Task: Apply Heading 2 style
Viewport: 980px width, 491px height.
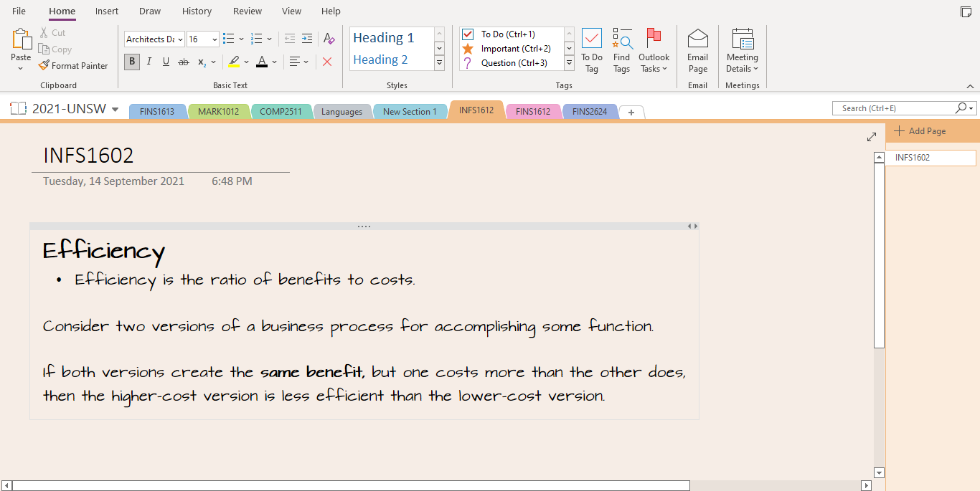Action: point(392,59)
